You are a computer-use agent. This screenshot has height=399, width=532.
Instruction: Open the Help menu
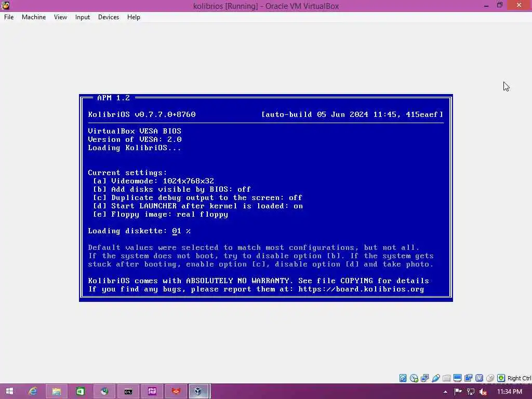(134, 17)
